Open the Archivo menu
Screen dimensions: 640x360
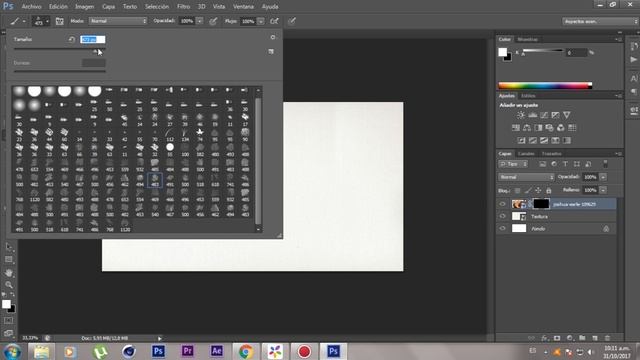(x=31, y=7)
